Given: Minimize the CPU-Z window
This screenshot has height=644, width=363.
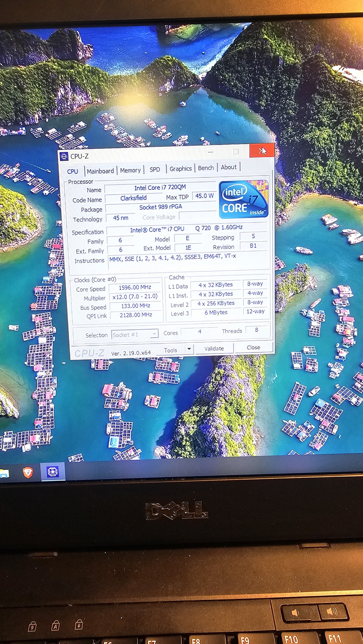Looking at the screenshot, I should pyautogui.click(x=211, y=152).
